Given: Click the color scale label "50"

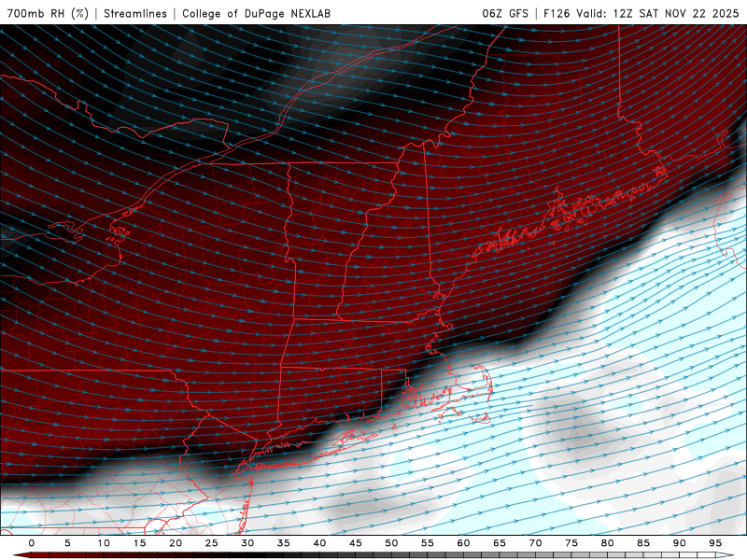Looking at the screenshot, I should [x=391, y=543].
